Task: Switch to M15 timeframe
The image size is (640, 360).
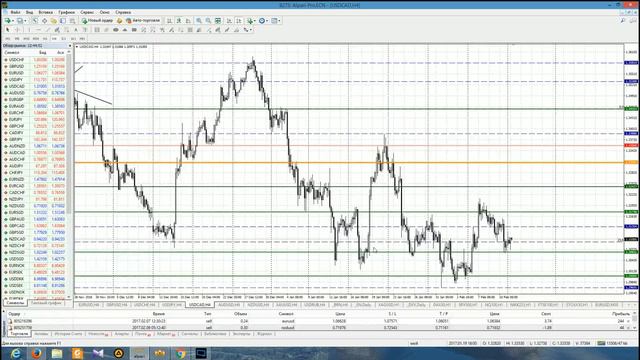Action: click(x=27, y=38)
